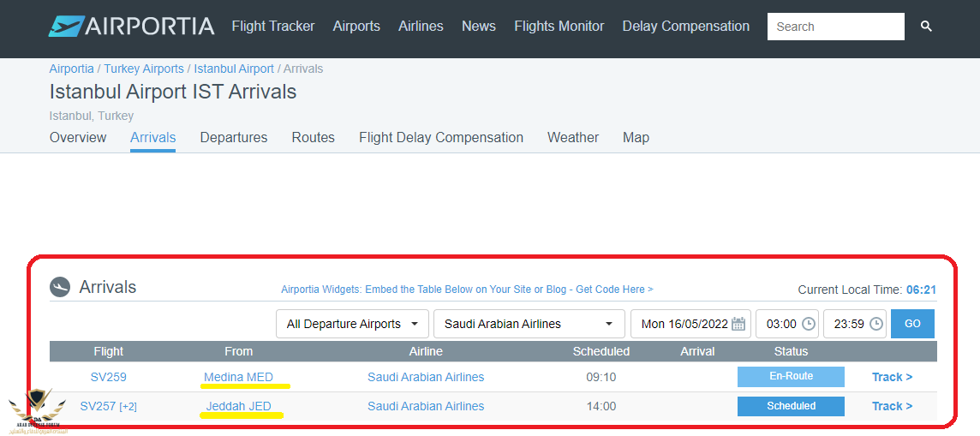Click the En-Route status badge
The image size is (980, 436).
[791, 377]
